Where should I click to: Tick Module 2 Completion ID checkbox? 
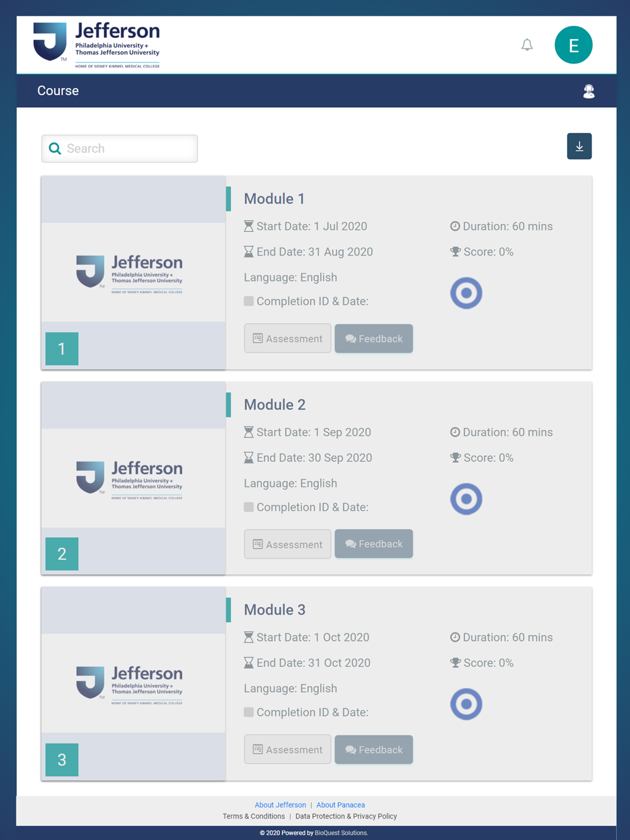tap(249, 507)
